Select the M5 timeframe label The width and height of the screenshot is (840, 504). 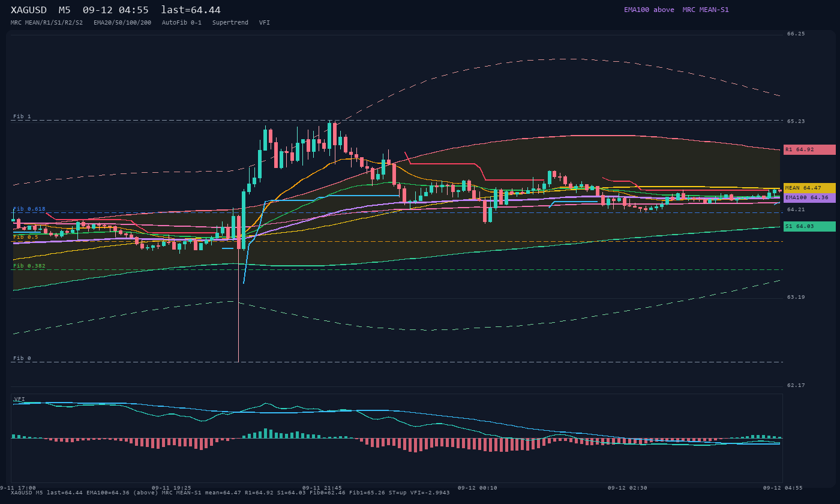[x=64, y=10]
